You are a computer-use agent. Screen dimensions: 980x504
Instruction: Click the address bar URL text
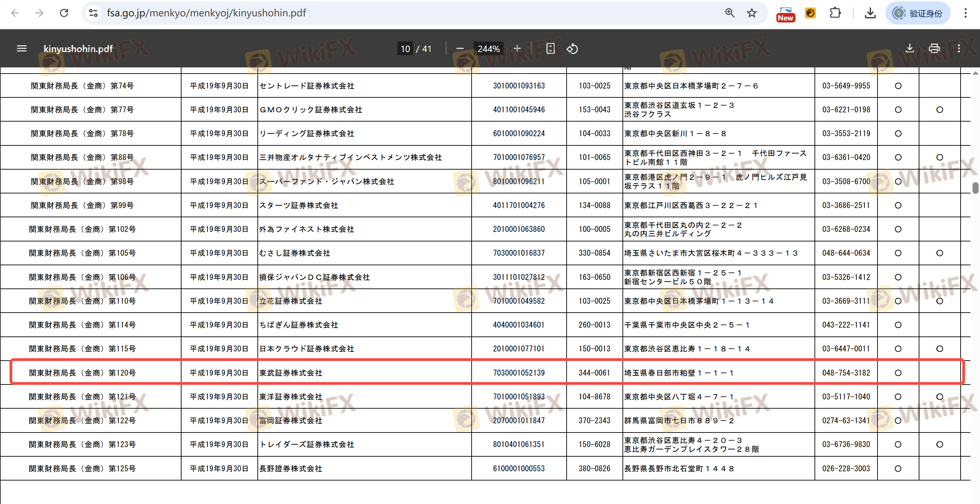pyautogui.click(x=206, y=13)
